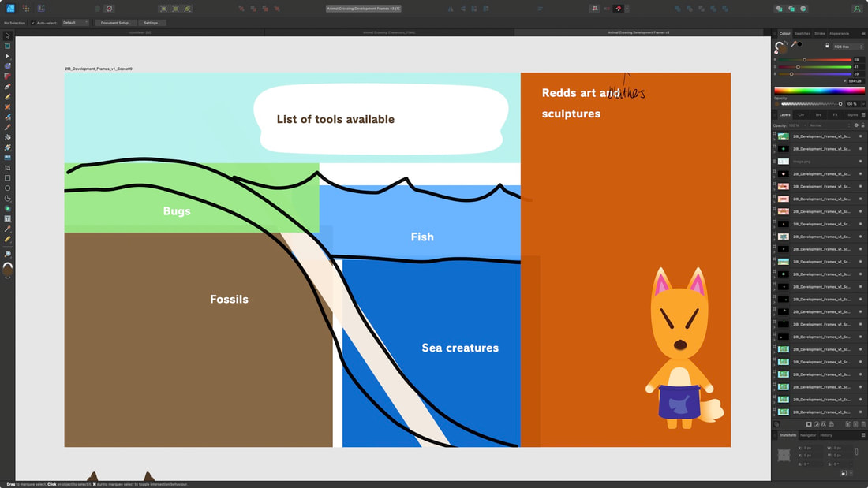Switch to the Swatches tab
Screen dimensions: 868x488
[803, 34]
